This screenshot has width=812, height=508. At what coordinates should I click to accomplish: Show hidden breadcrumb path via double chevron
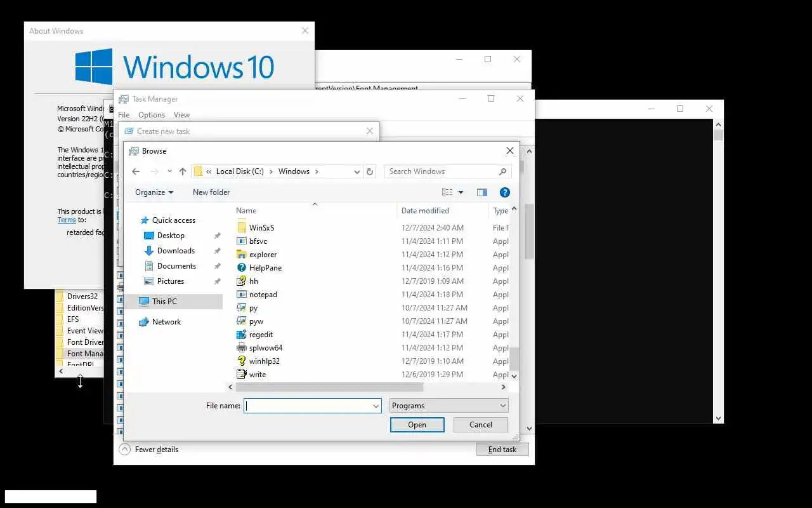pos(209,171)
